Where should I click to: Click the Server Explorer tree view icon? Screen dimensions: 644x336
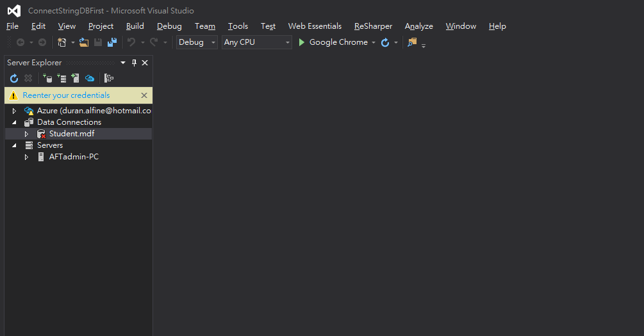tap(109, 78)
